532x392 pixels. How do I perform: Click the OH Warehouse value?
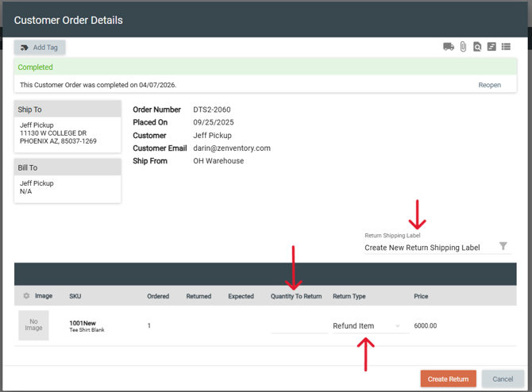(x=218, y=161)
